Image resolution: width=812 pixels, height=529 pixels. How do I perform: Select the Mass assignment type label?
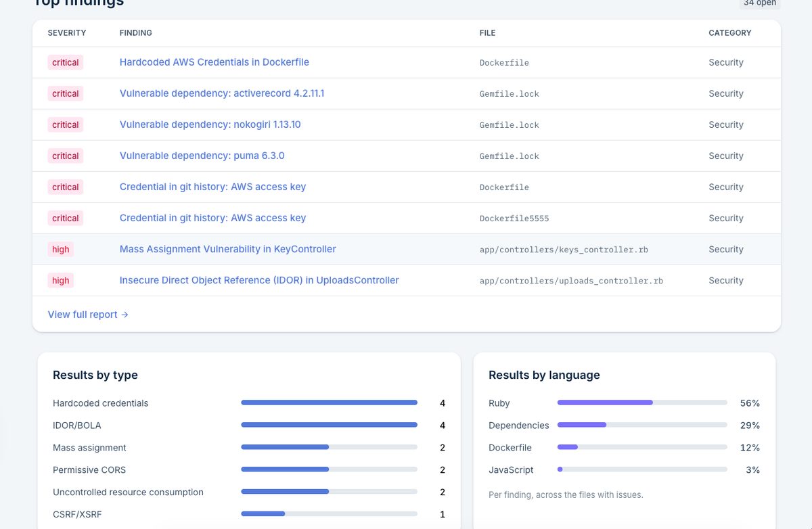(x=89, y=448)
